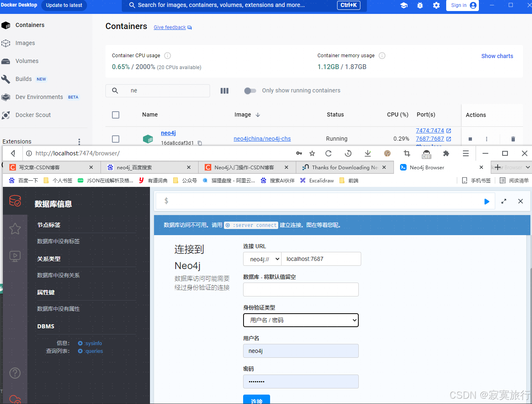The image size is (532, 404).
Task: Check the neo4j container row checkbox
Action: point(116,139)
